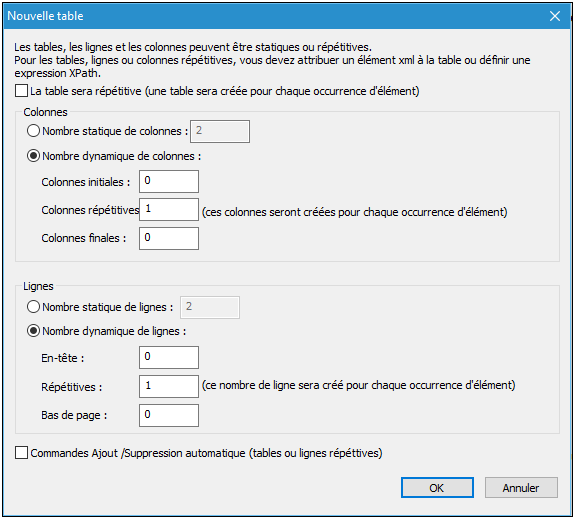Cancel with the Annuler button
This screenshot has width=575, height=519.
tap(521, 487)
